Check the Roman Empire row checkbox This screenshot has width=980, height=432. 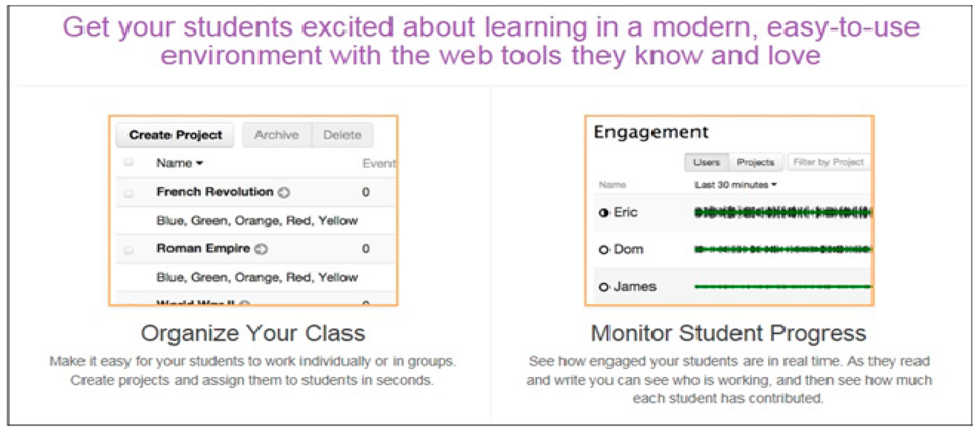click(129, 250)
